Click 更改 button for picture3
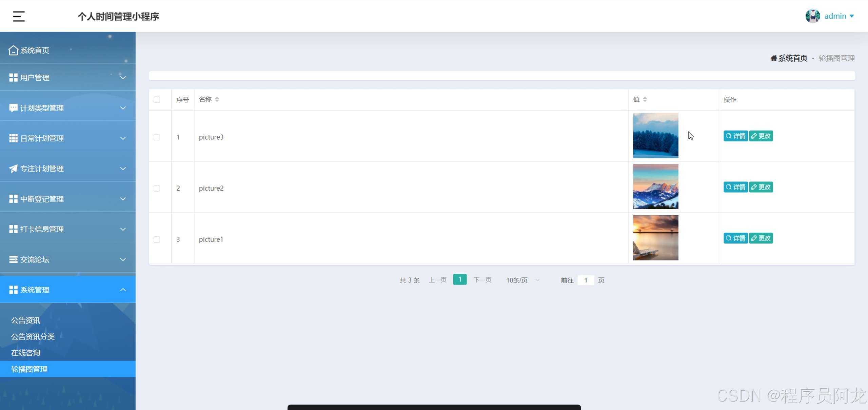The width and height of the screenshot is (868, 410). pos(761,136)
